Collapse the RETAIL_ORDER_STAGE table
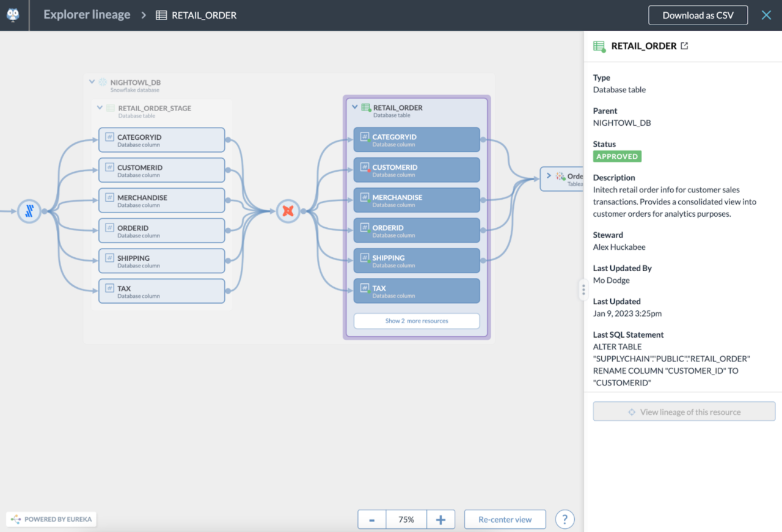This screenshot has height=532, width=782. [100, 108]
